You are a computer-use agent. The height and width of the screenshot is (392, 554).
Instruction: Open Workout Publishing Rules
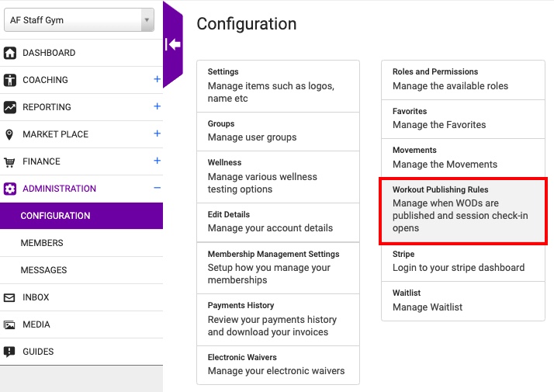(x=463, y=211)
